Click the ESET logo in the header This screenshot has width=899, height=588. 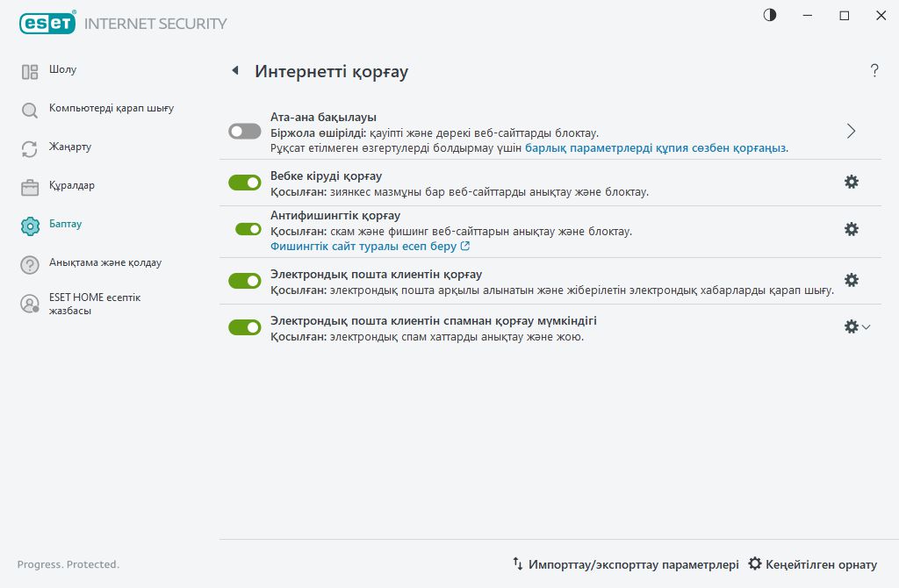46,24
